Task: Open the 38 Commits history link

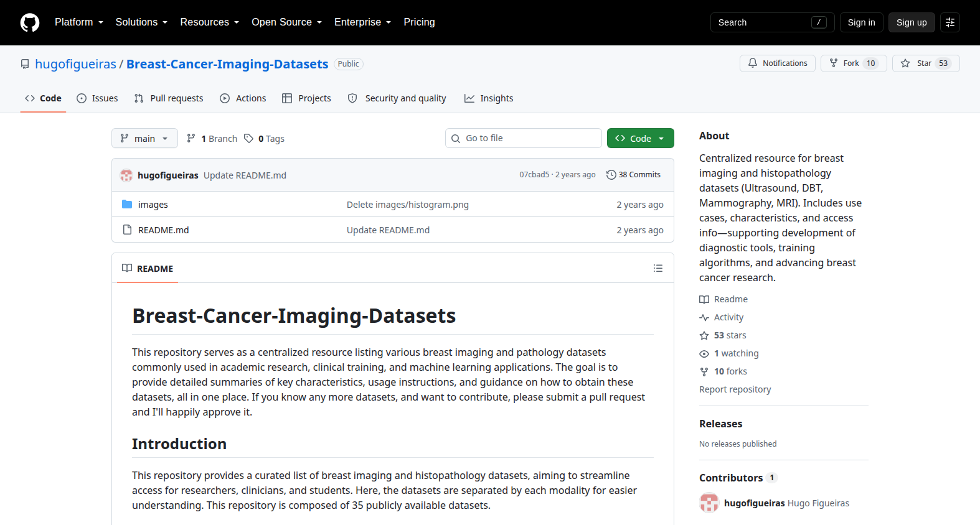Action: click(634, 175)
